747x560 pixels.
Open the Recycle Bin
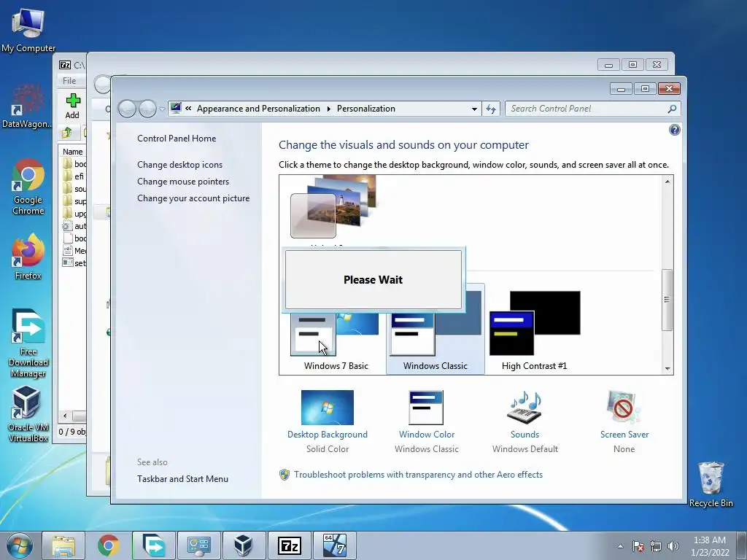711,484
